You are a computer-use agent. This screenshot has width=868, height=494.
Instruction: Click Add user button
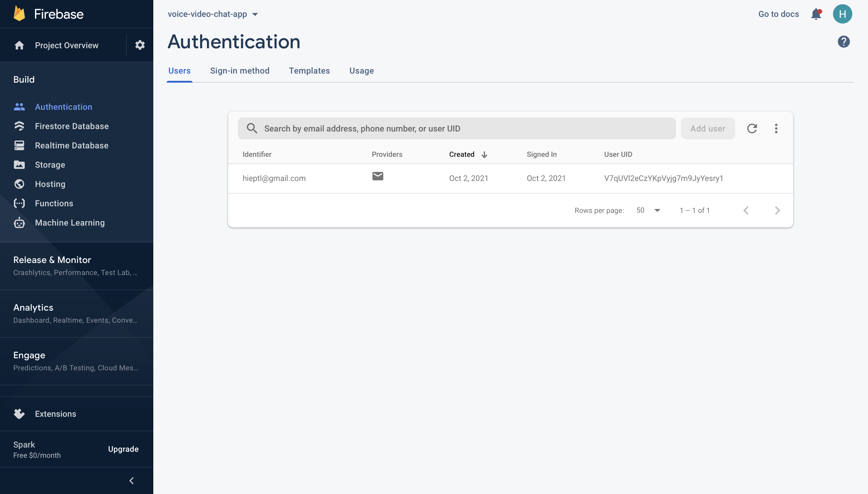708,128
